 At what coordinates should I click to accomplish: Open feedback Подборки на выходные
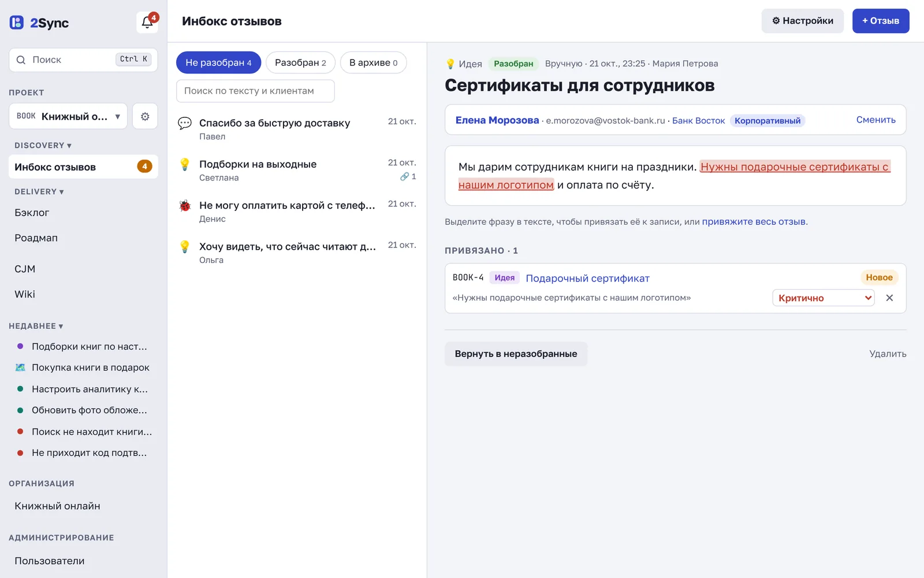pyautogui.click(x=297, y=170)
